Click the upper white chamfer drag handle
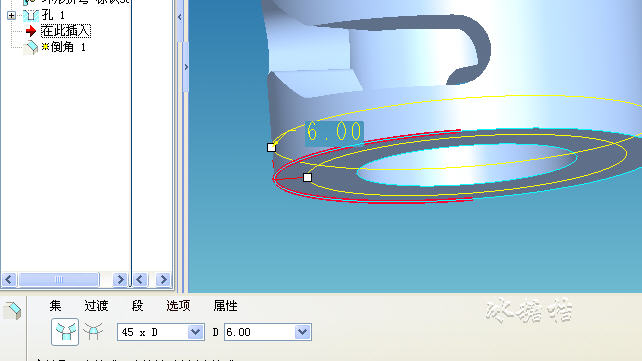Screen dimensions: 642x361 [x=271, y=147]
